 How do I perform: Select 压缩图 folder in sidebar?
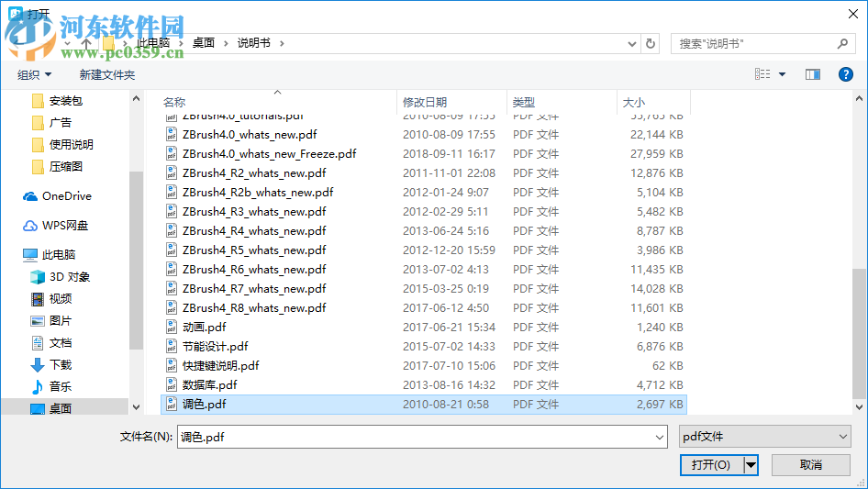coord(66,167)
